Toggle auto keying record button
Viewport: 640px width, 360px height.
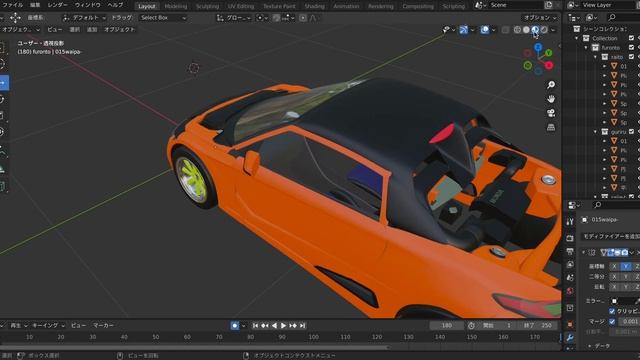235,326
